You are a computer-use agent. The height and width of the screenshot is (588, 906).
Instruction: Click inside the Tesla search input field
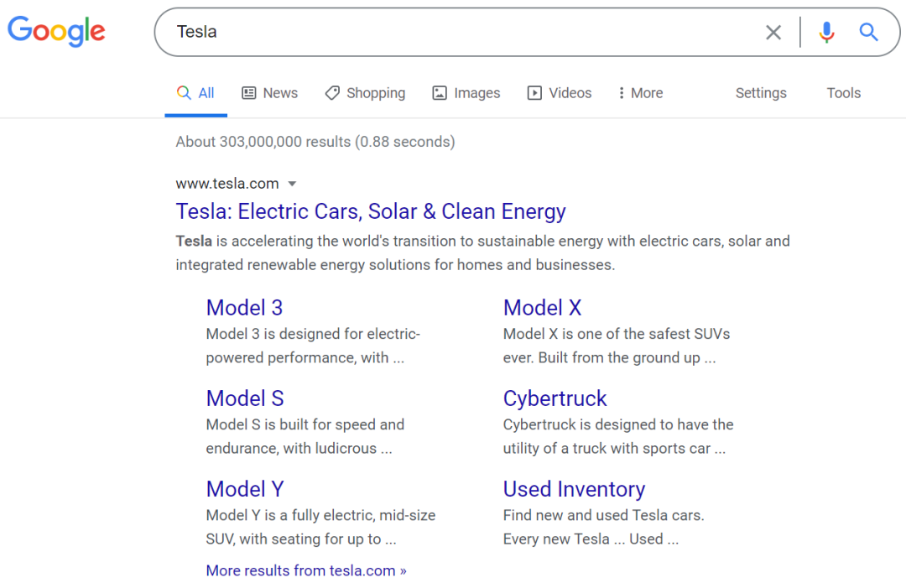[x=461, y=33]
